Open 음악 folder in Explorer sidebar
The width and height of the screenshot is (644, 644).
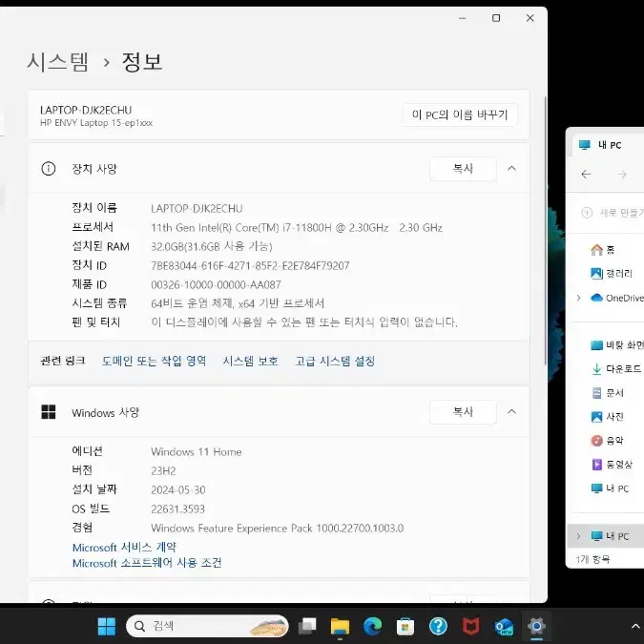tap(608, 441)
